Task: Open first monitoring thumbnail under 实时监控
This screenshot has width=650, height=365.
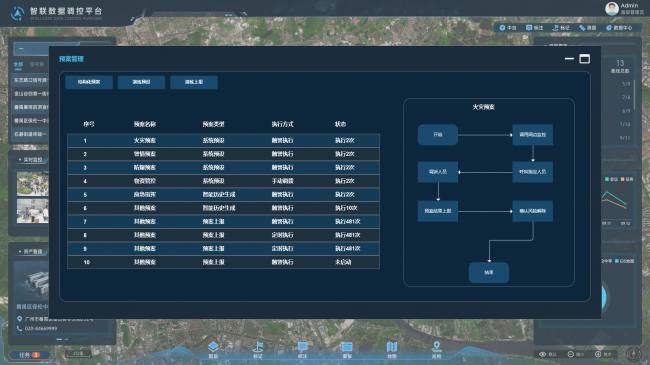Action: [32, 184]
